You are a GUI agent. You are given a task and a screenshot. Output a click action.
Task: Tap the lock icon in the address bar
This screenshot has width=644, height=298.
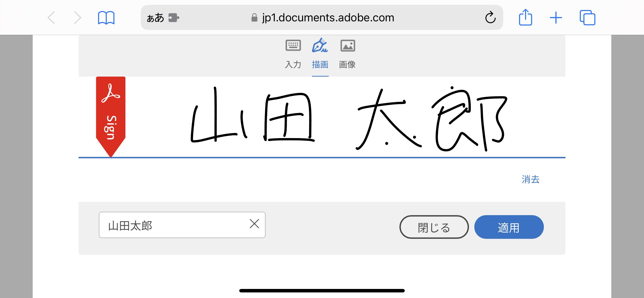pyautogui.click(x=254, y=17)
